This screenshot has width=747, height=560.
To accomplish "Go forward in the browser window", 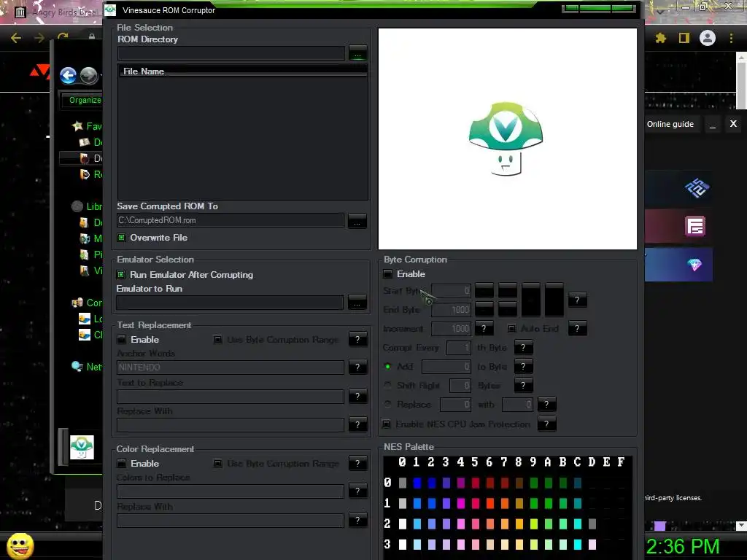I will (x=39, y=38).
